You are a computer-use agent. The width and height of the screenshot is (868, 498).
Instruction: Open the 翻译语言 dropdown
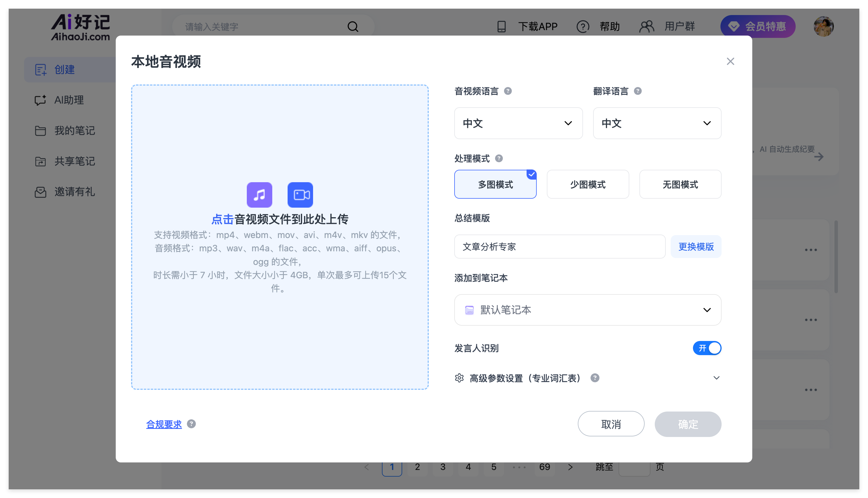[x=657, y=123]
